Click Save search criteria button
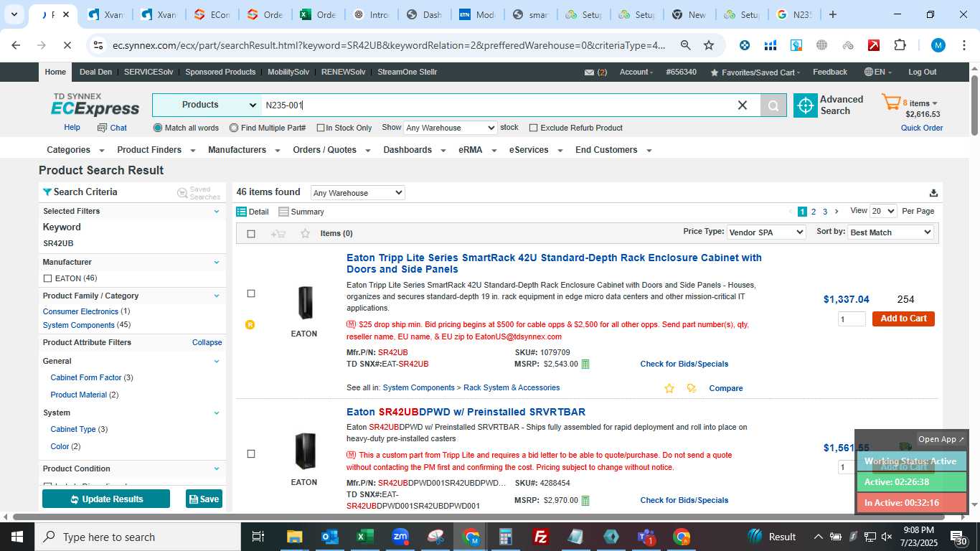Image resolution: width=980 pixels, height=551 pixels. 204,499
